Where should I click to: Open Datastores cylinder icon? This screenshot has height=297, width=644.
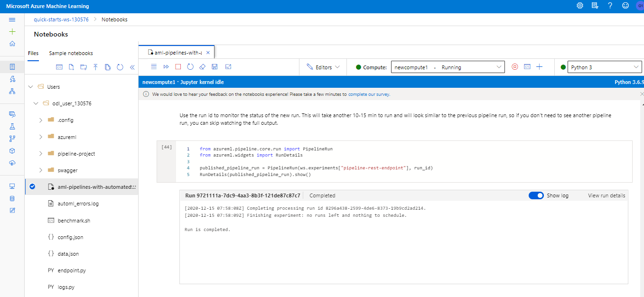tap(12, 198)
